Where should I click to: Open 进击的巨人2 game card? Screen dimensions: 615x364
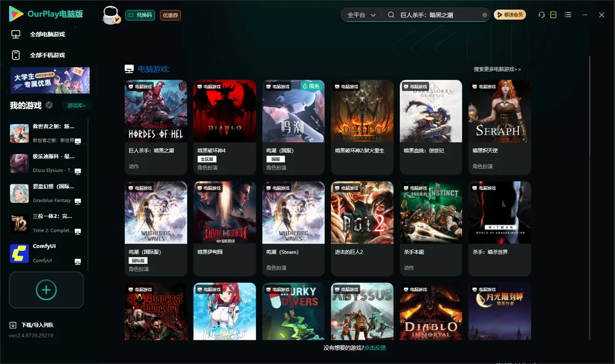point(362,228)
